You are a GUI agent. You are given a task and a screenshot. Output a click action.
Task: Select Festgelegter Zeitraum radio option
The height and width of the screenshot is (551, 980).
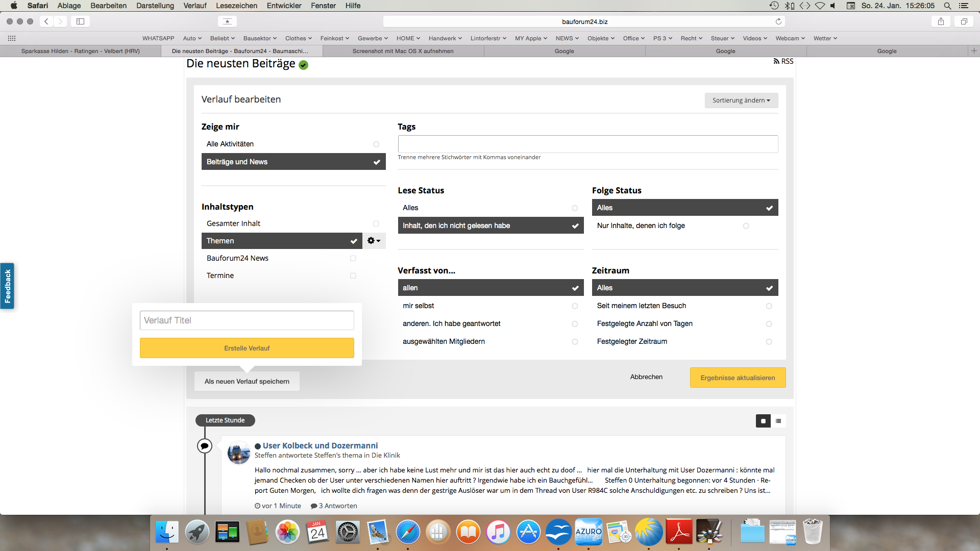[685, 341]
